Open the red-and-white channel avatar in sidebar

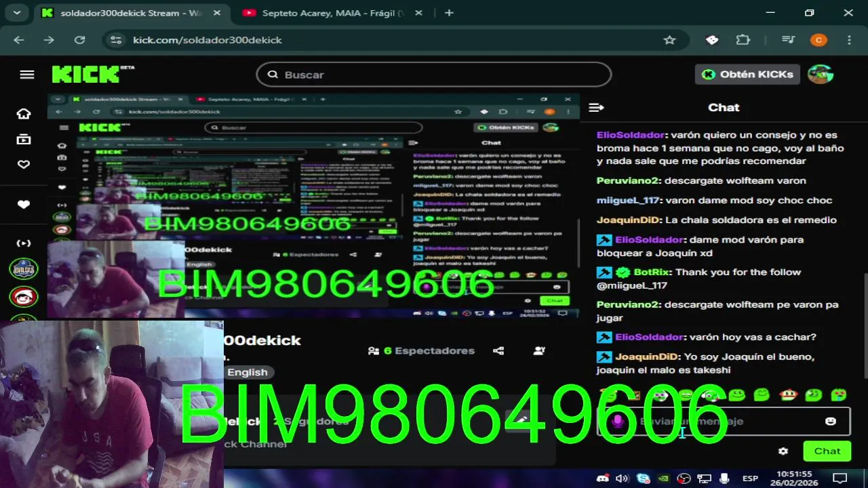point(24,297)
